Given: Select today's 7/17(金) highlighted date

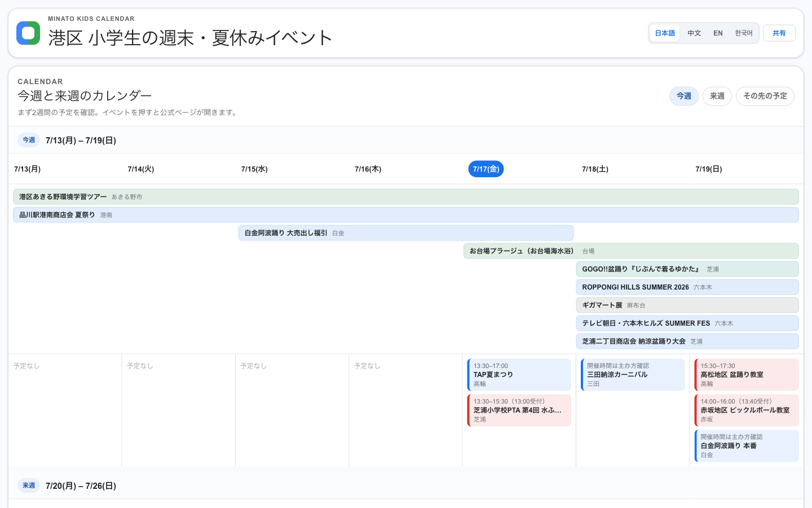Looking at the screenshot, I should pos(486,169).
